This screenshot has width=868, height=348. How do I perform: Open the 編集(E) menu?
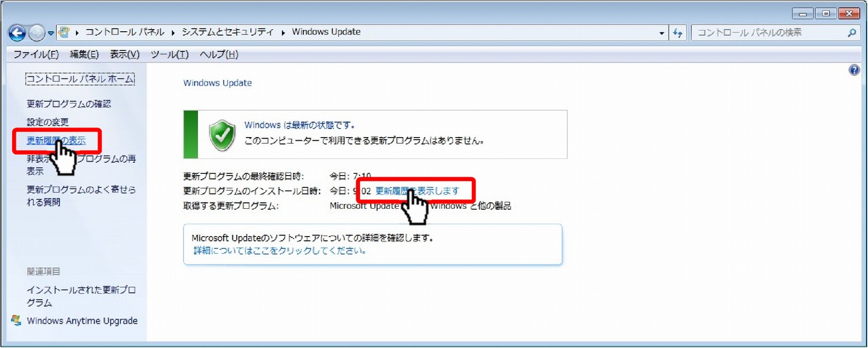(84, 54)
